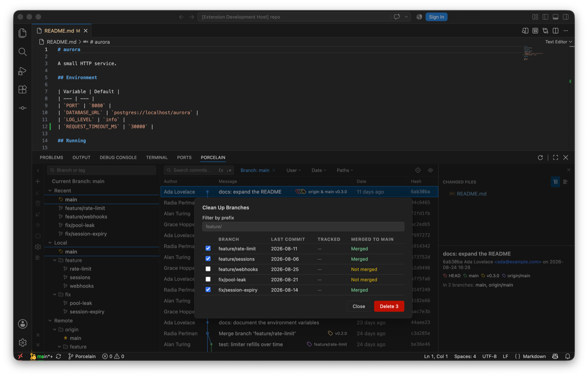Uncheck feature/sessions branch checkbox
The width and height of the screenshot is (588, 377).
coord(208,259)
